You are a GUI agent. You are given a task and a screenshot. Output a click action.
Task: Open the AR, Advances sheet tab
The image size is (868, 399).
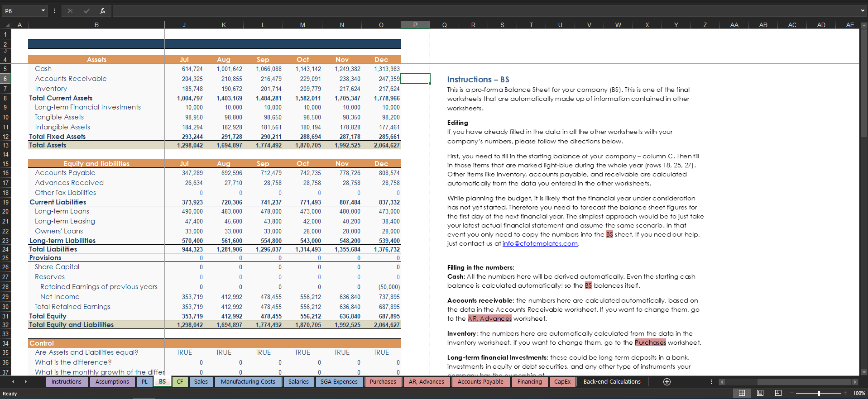point(427,382)
